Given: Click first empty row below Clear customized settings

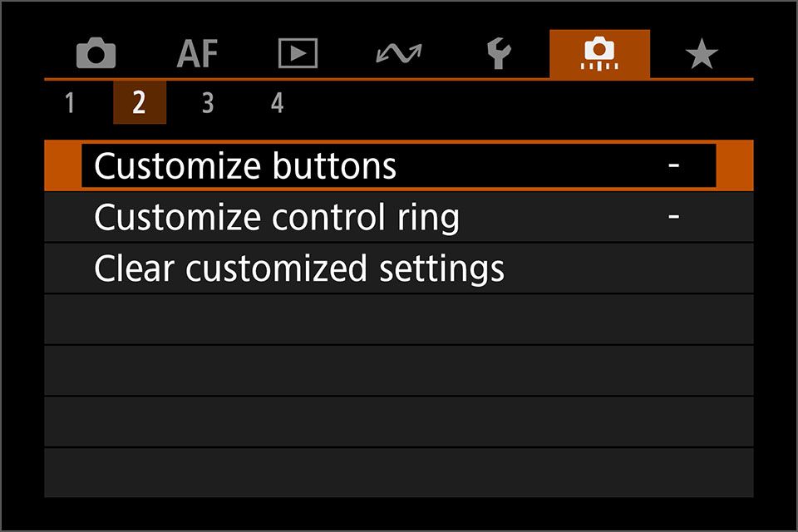Looking at the screenshot, I should click(399, 320).
